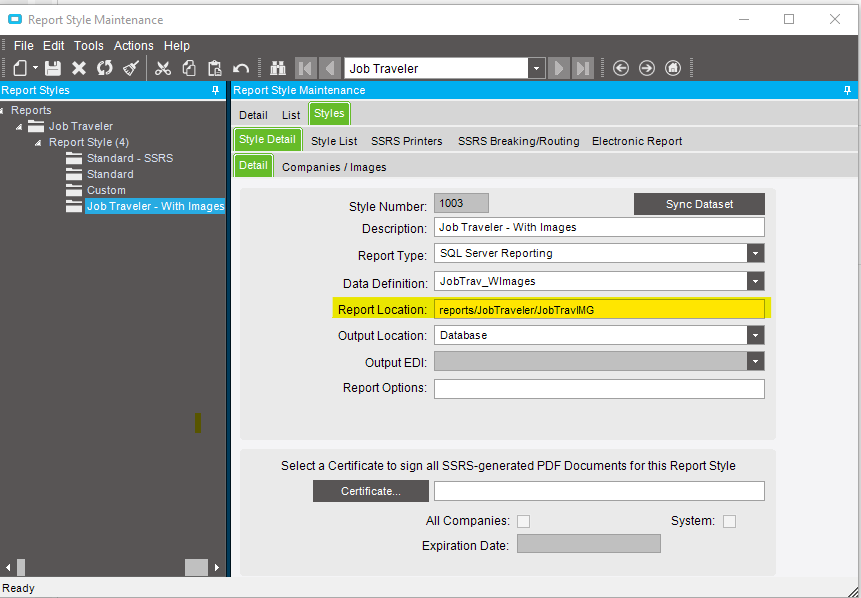
Task: Click the Back circled arrow icon
Action: (x=621, y=68)
